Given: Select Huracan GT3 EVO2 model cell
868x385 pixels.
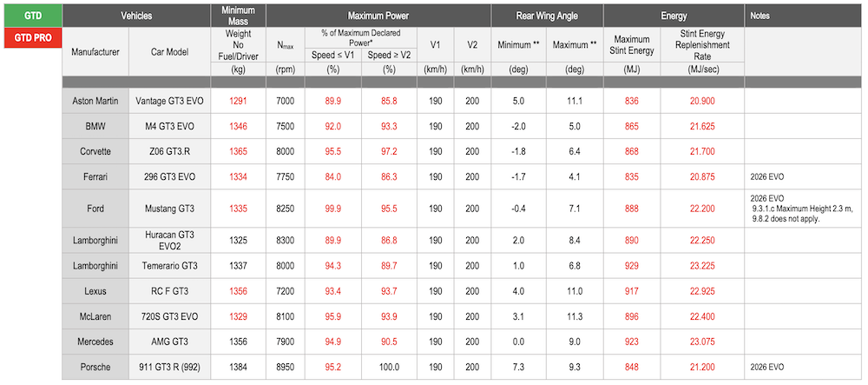Looking at the screenshot, I should (x=169, y=241).
